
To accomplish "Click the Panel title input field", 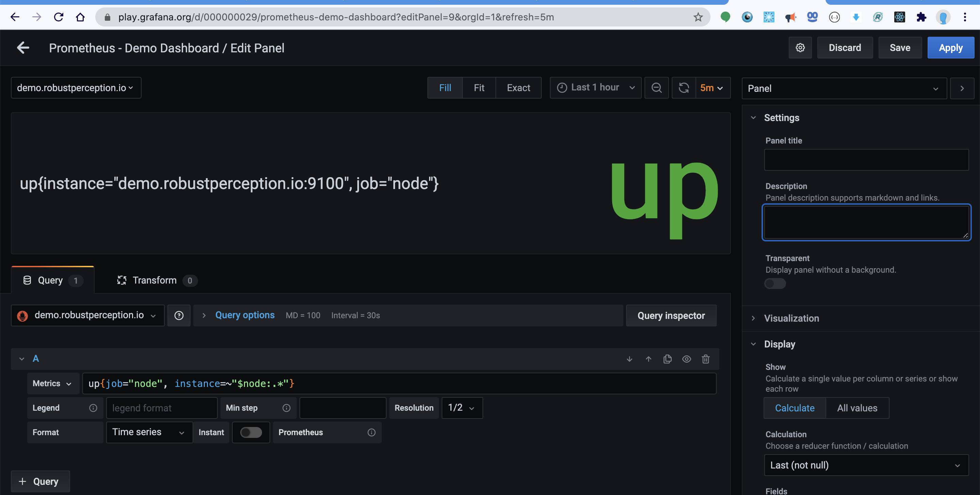I will pos(866,160).
